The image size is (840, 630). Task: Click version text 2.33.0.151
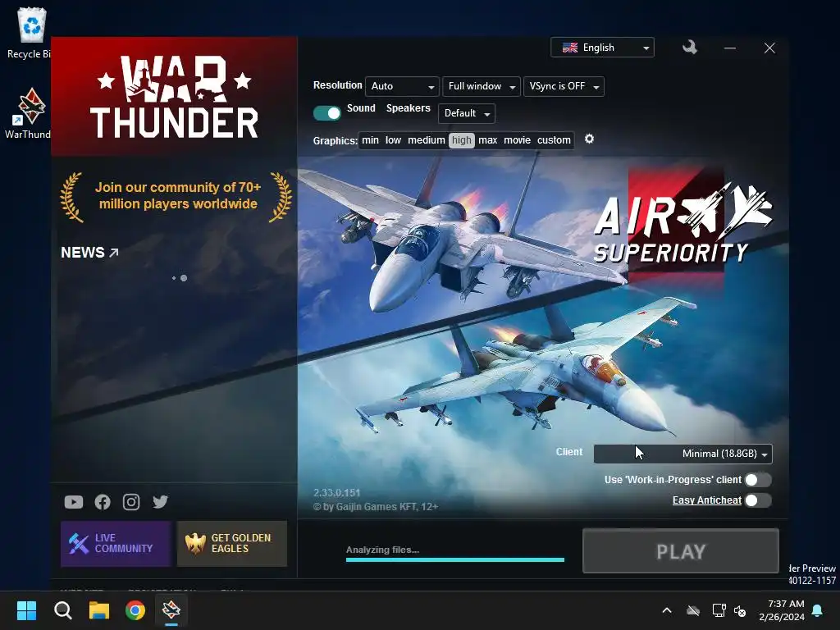point(337,493)
